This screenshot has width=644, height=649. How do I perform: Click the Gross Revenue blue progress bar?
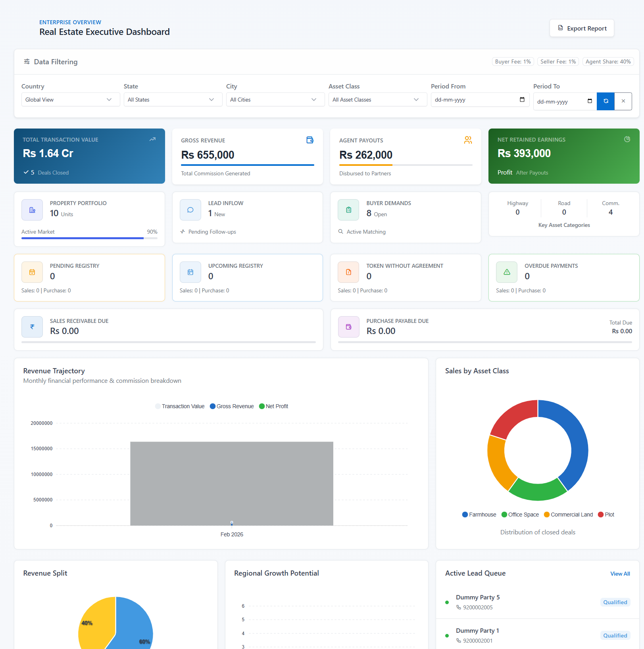click(x=248, y=165)
